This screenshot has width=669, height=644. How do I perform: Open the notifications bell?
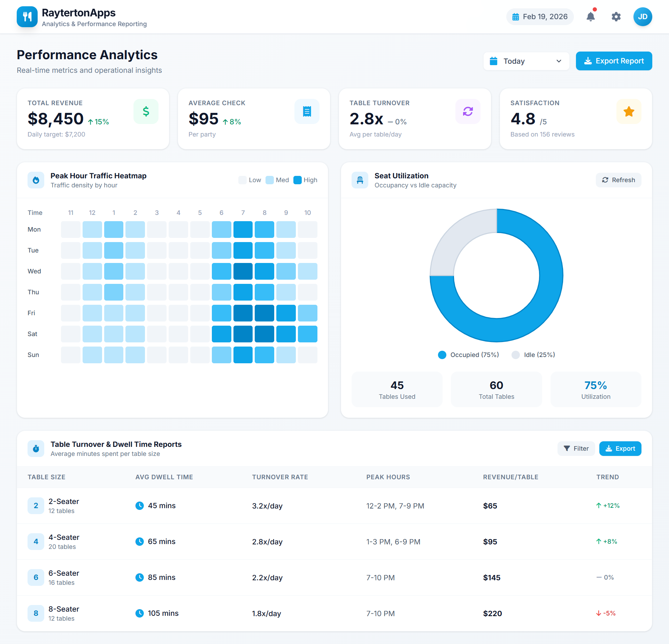[590, 17]
